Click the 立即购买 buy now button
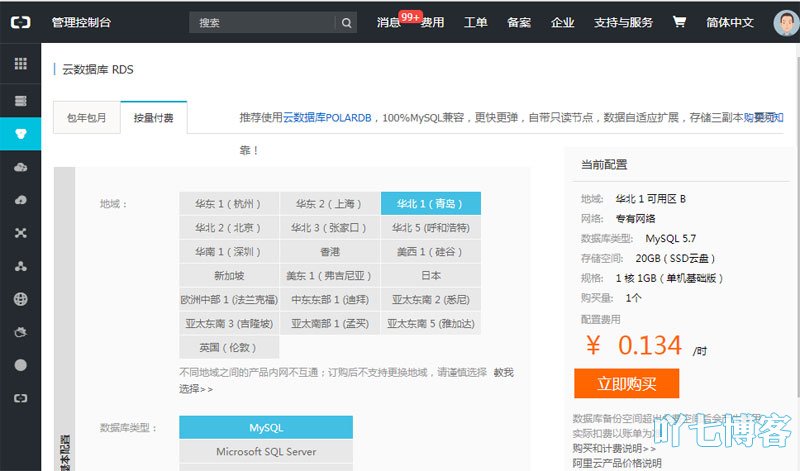 [x=627, y=383]
